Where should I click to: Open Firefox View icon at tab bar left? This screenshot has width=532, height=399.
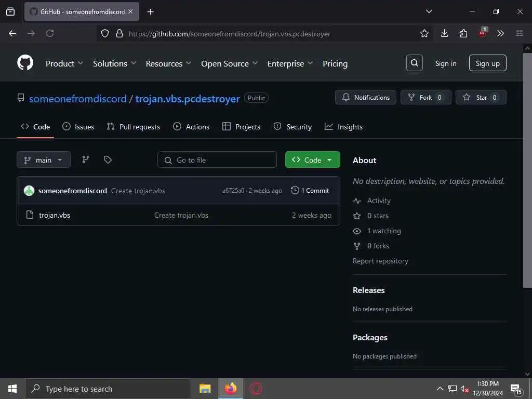pyautogui.click(x=10, y=11)
